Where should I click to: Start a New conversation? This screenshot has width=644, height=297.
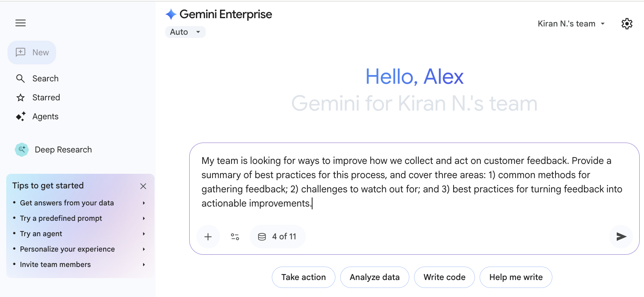pyautogui.click(x=32, y=52)
